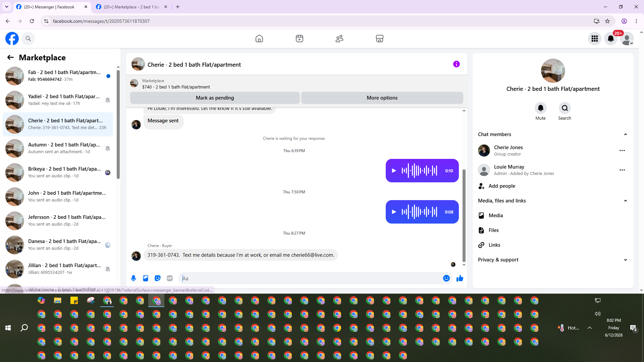Go back from Marketplace chats with arrow
This screenshot has width=644, height=362.
point(10,58)
